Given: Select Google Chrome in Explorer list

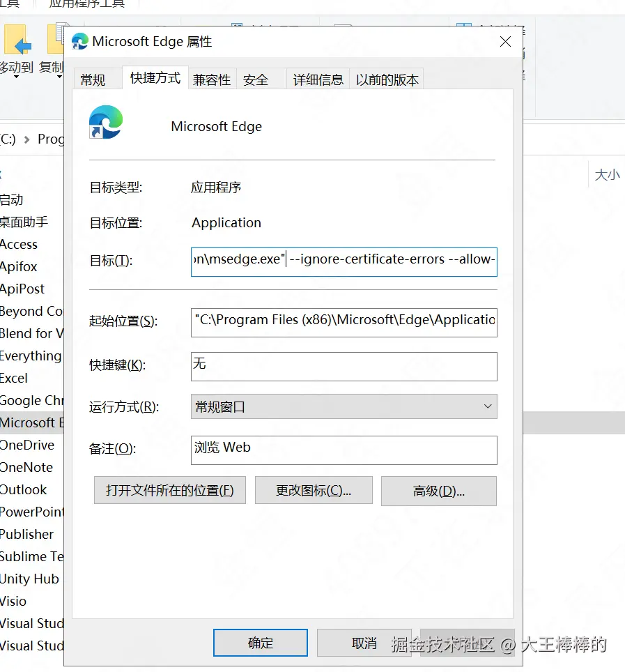Looking at the screenshot, I should [x=31, y=400].
